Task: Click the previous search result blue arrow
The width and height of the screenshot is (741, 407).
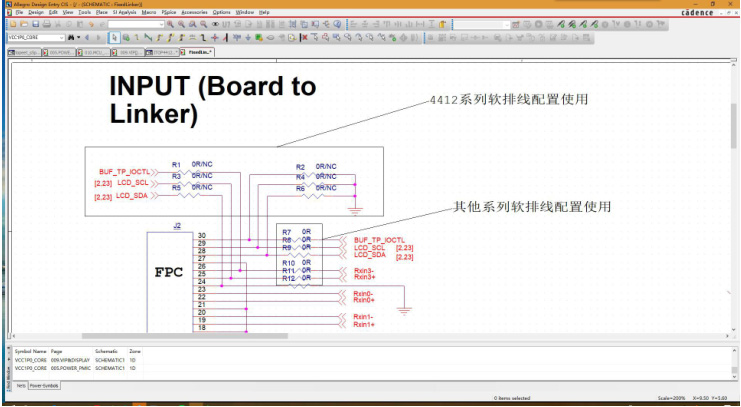Action: 87,37
